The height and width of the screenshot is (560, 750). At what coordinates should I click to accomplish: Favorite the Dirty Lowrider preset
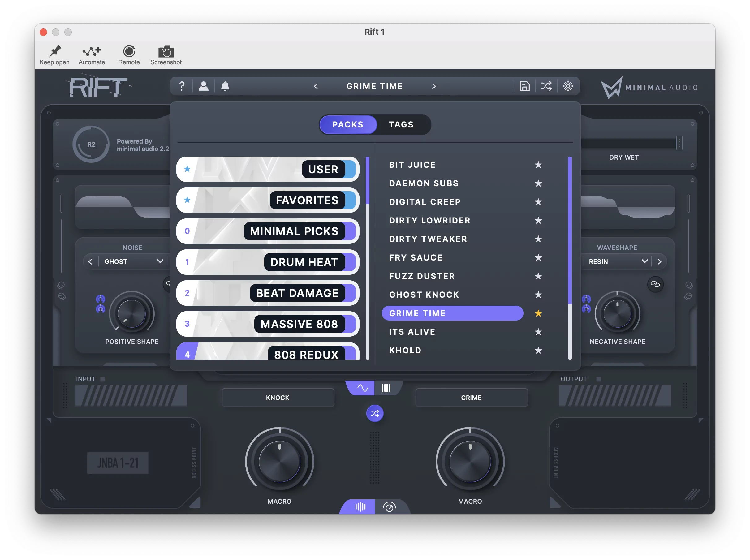click(x=538, y=220)
